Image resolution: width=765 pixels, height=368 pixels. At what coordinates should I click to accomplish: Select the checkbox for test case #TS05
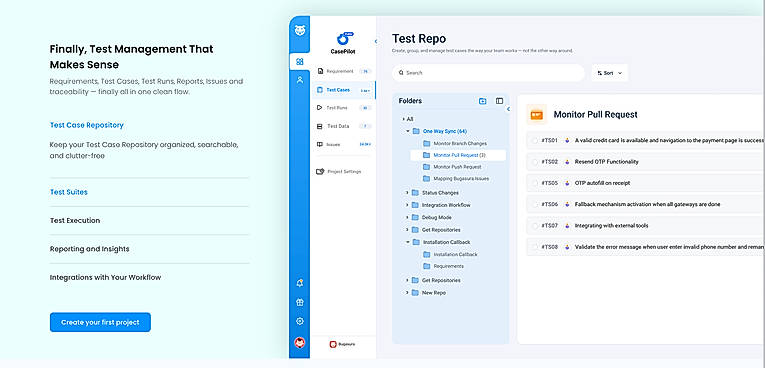click(x=535, y=183)
